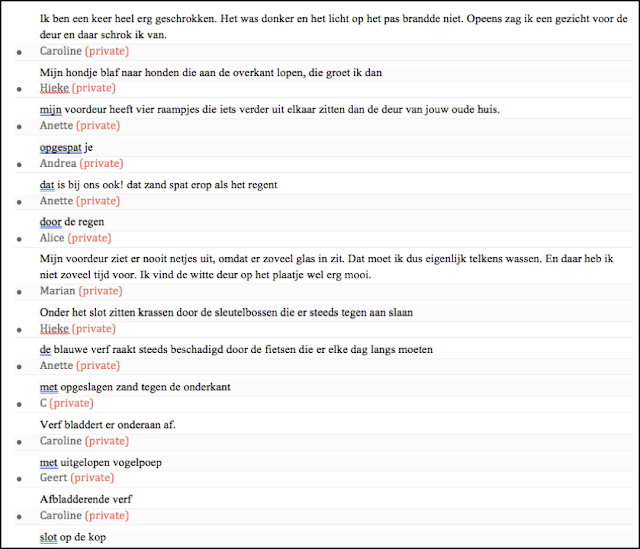This screenshot has width=640, height=549.
Task: Click the message 'door de regen'
Action: (72, 222)
